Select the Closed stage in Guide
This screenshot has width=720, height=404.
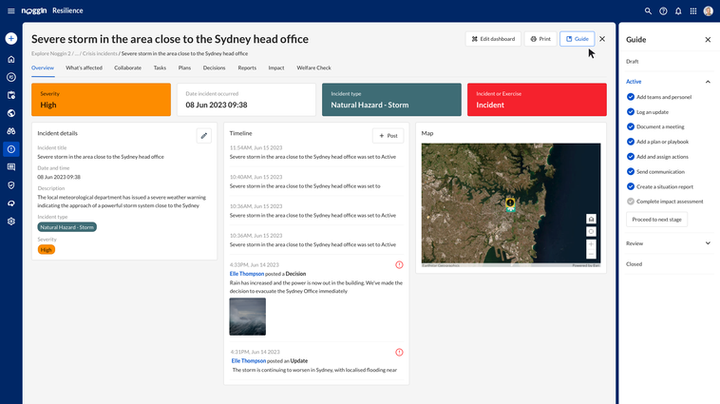[x=634, y=264]
